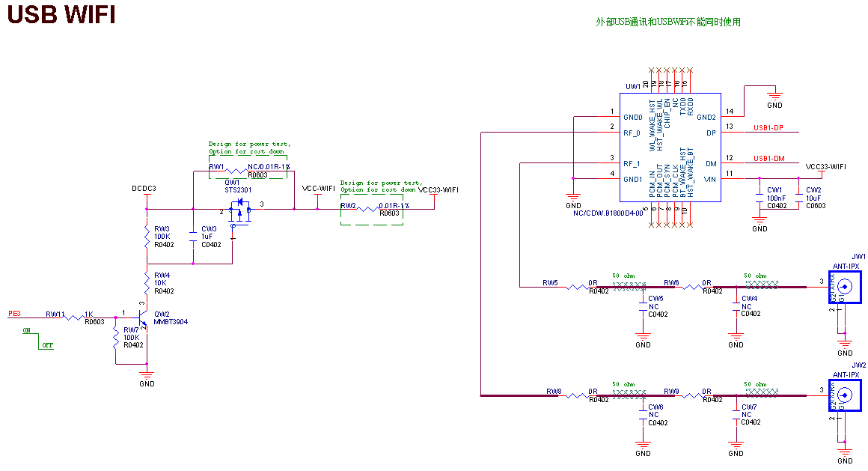Select the USB1-DM net label

768,159
